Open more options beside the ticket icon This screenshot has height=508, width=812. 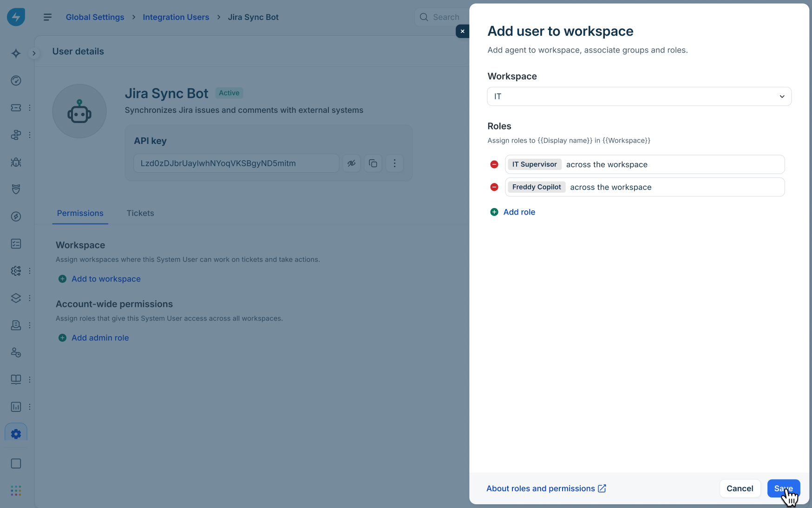(x=30, y=108)
